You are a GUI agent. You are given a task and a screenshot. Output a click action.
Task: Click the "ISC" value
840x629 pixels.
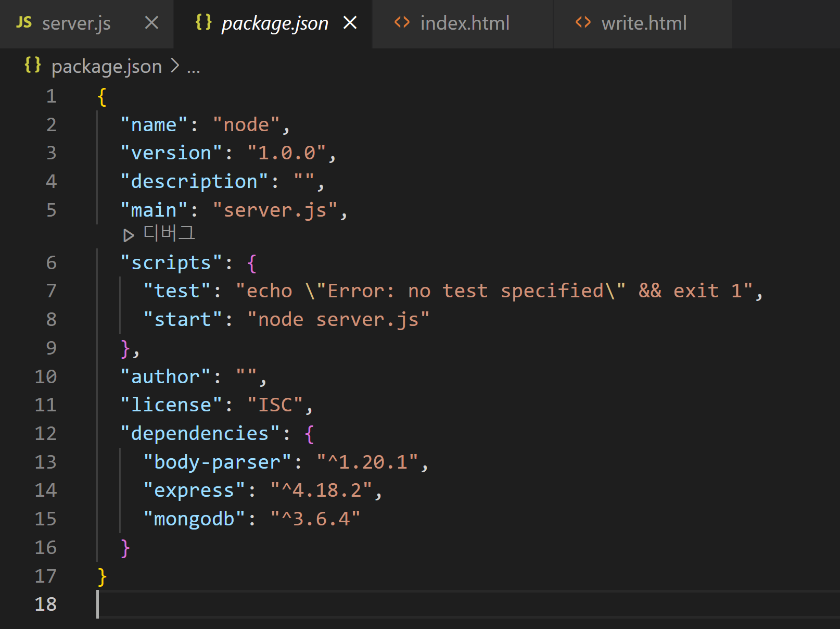tap(275, 405)
